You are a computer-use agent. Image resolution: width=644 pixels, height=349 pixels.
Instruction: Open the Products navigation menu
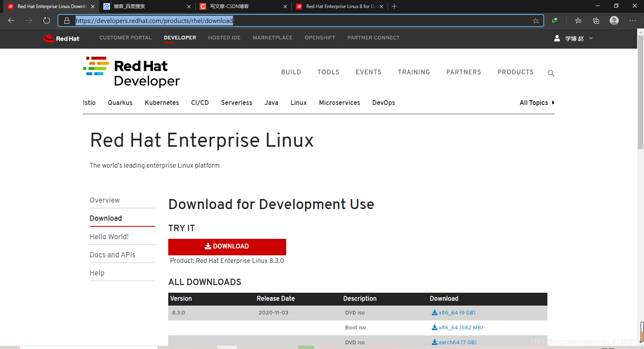pos(516,72)
